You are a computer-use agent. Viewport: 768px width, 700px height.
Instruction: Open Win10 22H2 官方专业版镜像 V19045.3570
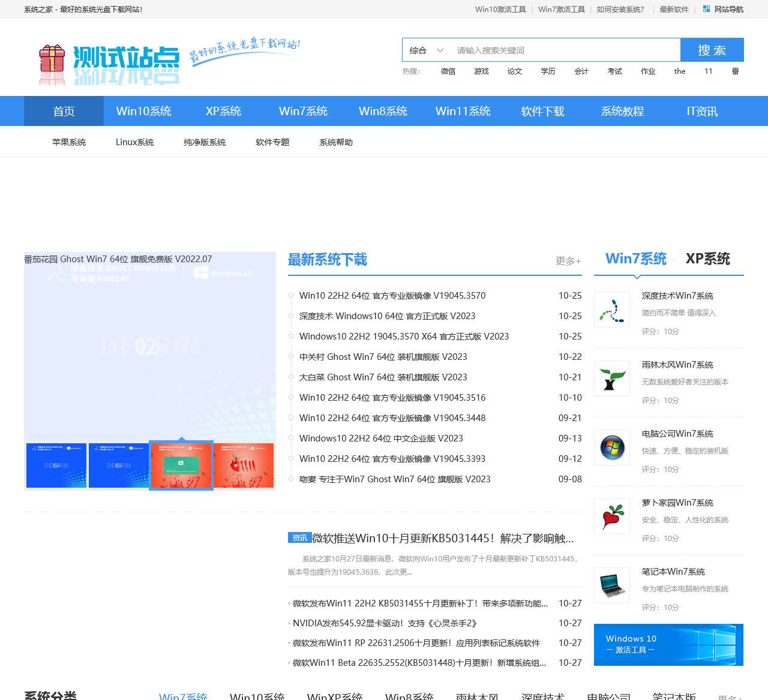[x=392, y=296]
